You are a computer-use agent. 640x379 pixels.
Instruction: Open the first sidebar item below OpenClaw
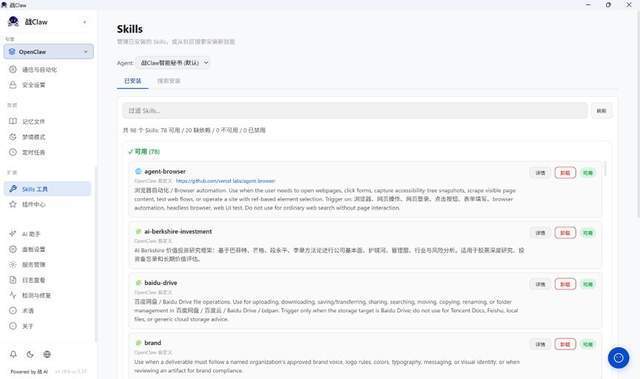tap(47, 69)
